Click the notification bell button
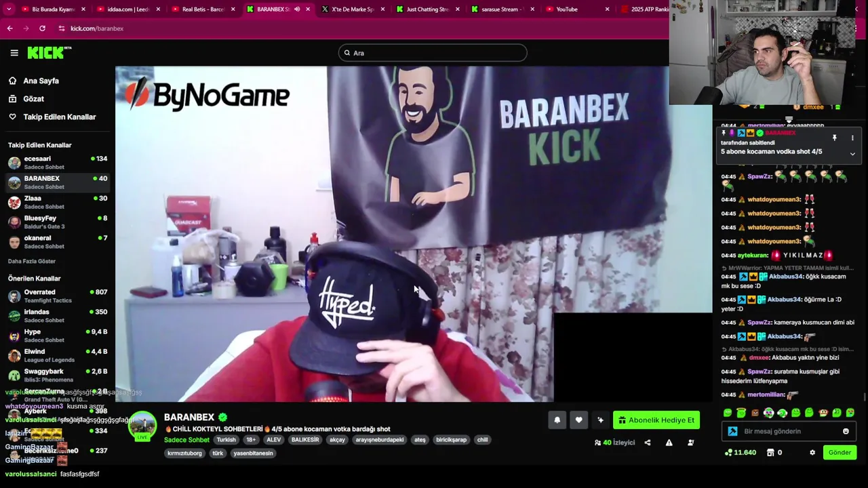 coord(557,420)
